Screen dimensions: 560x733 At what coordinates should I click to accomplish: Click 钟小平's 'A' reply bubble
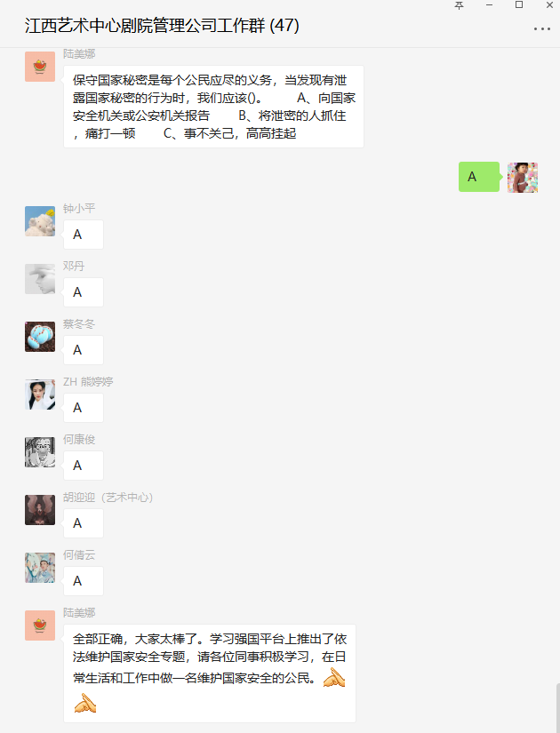click(x=84, y=235)
